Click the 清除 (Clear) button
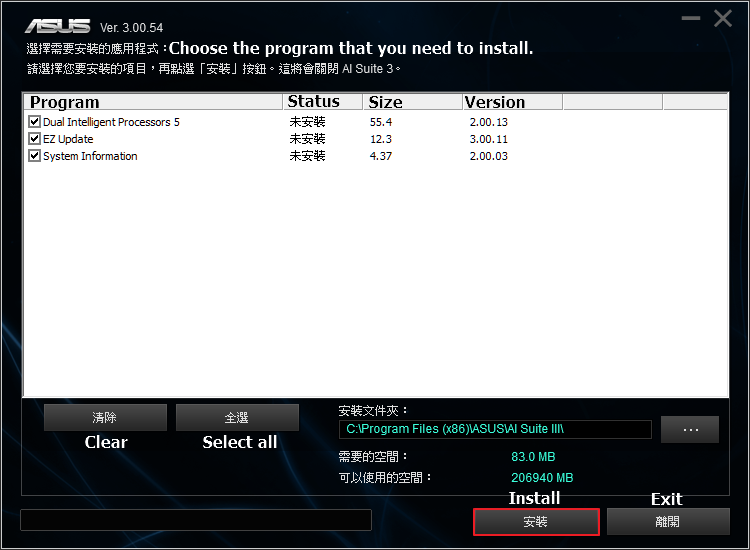The image size is (750, 550). pos(105,418)
